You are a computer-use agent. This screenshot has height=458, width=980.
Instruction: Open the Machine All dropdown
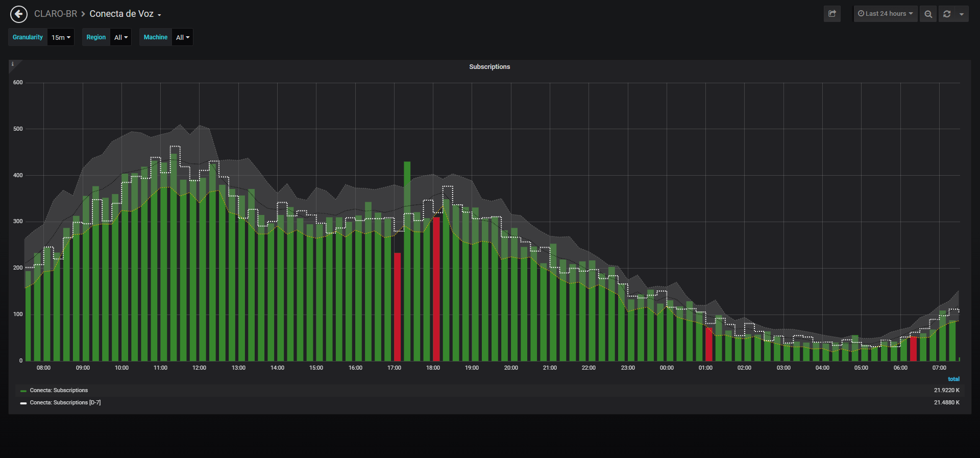click(183, 37)
